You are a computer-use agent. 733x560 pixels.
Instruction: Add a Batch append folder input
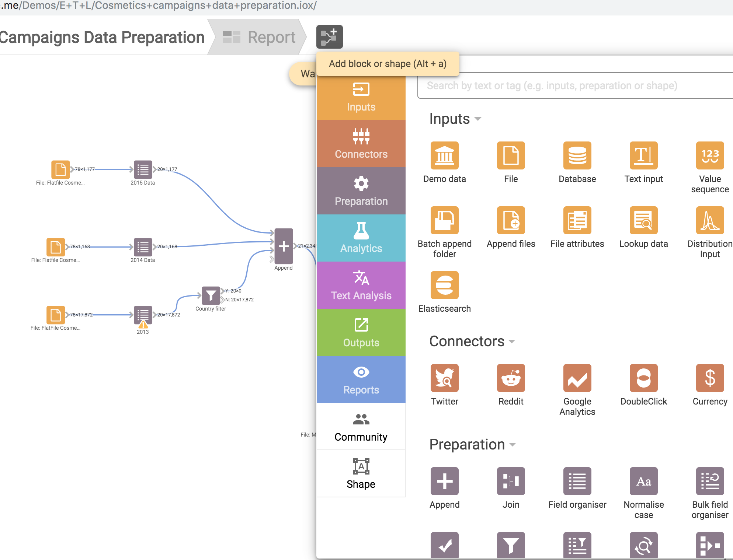(x=444, y=221)
